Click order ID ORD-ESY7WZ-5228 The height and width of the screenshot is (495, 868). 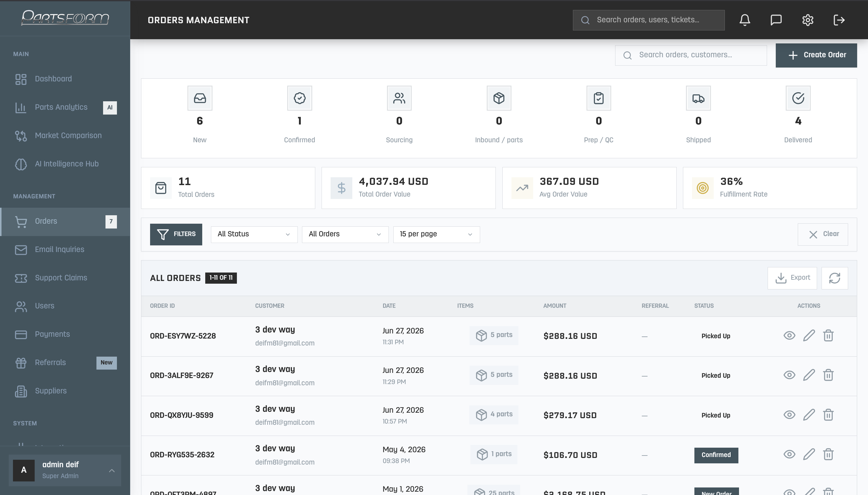pos(183,336)
